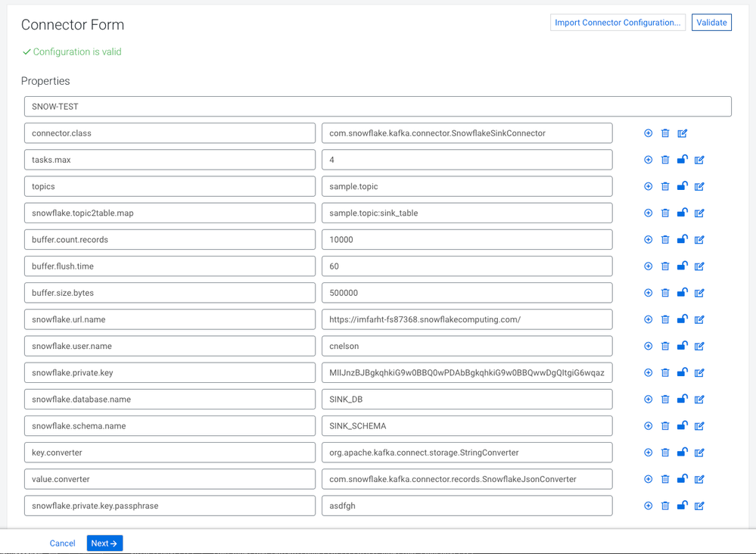Lock the snowflake.private.key.passphrase value
Image resolution: width=756 pixels, height=554 pixels.
click(682, 506)
